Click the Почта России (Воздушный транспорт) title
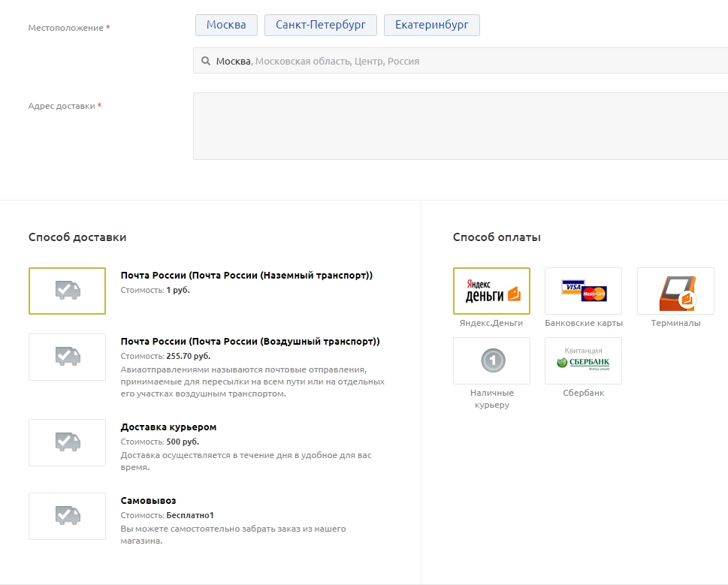Image resolution: width=728 pixels, height=585 pixels. point(250,342)
